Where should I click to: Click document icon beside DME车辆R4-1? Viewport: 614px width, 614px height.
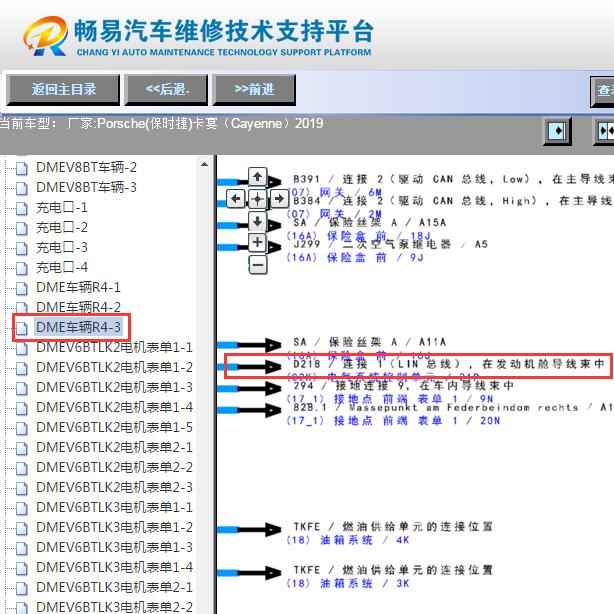[22, 288]
